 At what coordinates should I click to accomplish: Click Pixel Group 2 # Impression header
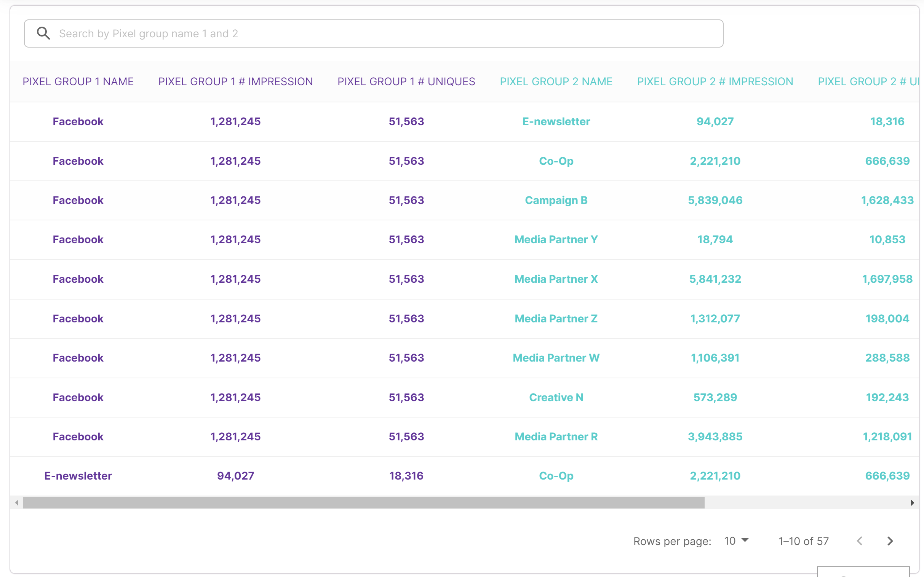(715, 81)
